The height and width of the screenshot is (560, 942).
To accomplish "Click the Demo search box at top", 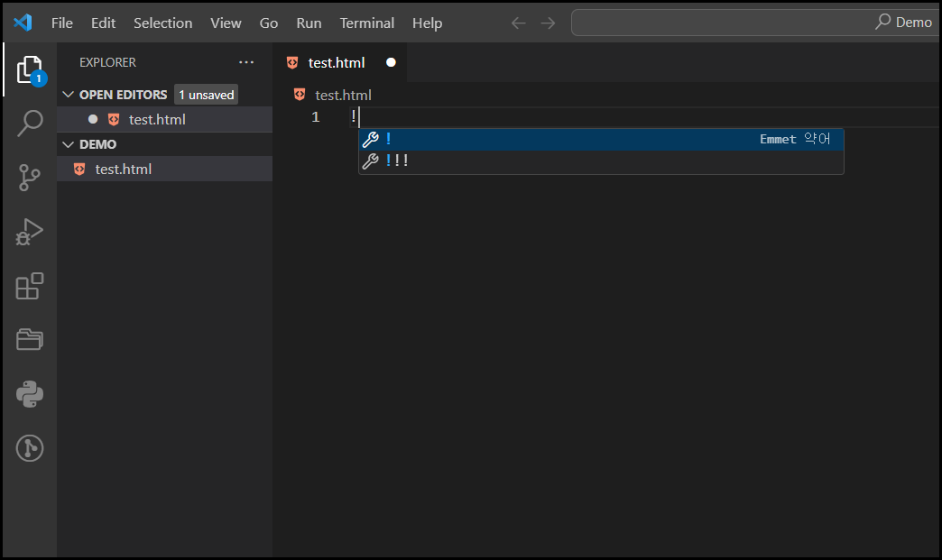I will (x=754, y=22).
